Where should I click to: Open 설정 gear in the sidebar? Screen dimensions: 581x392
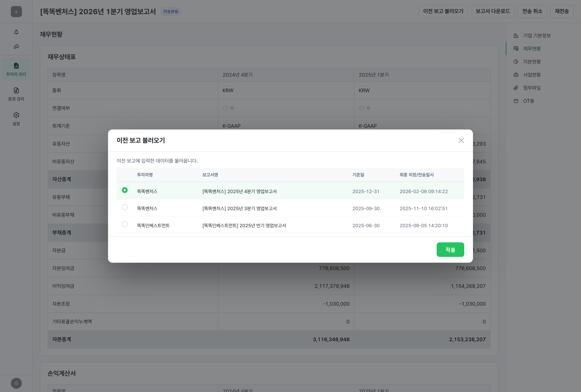point(16,119)
